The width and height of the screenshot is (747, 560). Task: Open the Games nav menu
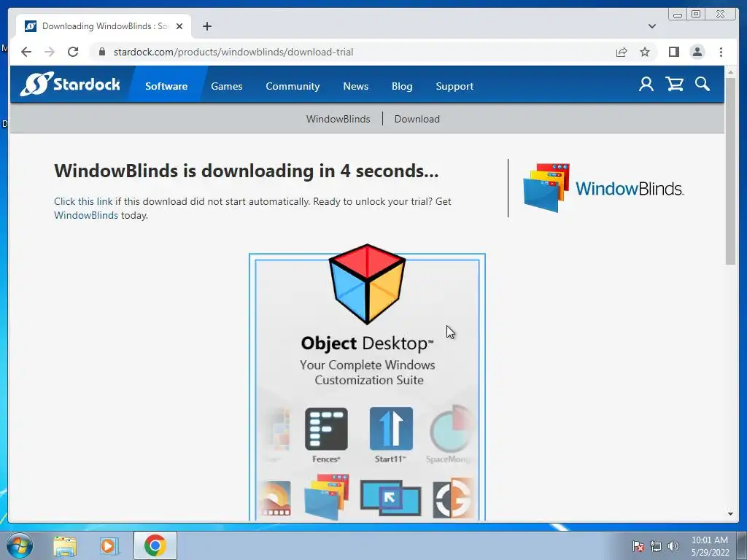227,86
